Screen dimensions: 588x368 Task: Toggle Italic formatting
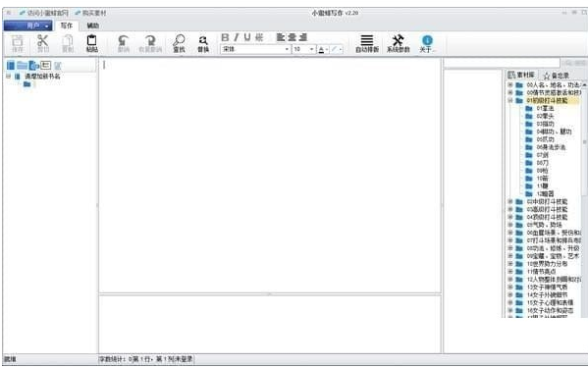coord(237,37)
